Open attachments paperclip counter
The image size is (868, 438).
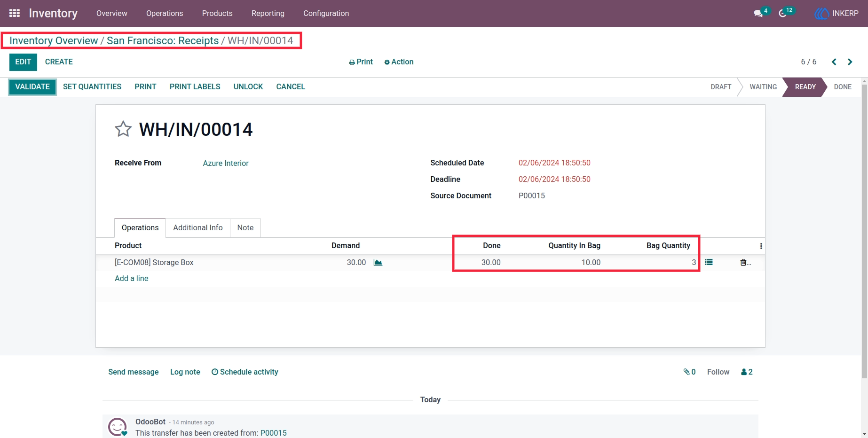pos(689,372)
